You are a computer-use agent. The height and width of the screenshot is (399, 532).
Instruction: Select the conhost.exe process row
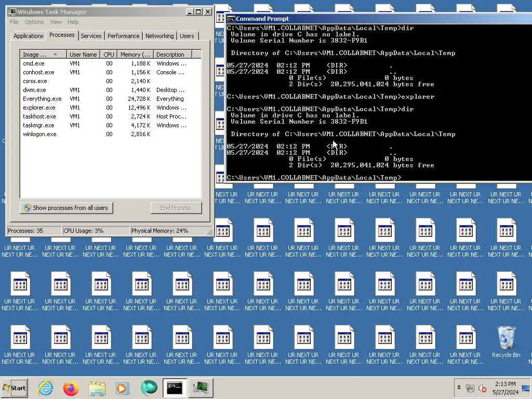click(x=111, y=72)
